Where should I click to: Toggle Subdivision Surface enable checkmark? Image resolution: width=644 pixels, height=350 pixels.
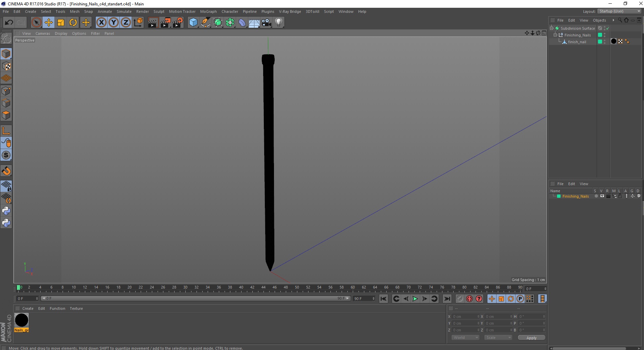[608, 28]
